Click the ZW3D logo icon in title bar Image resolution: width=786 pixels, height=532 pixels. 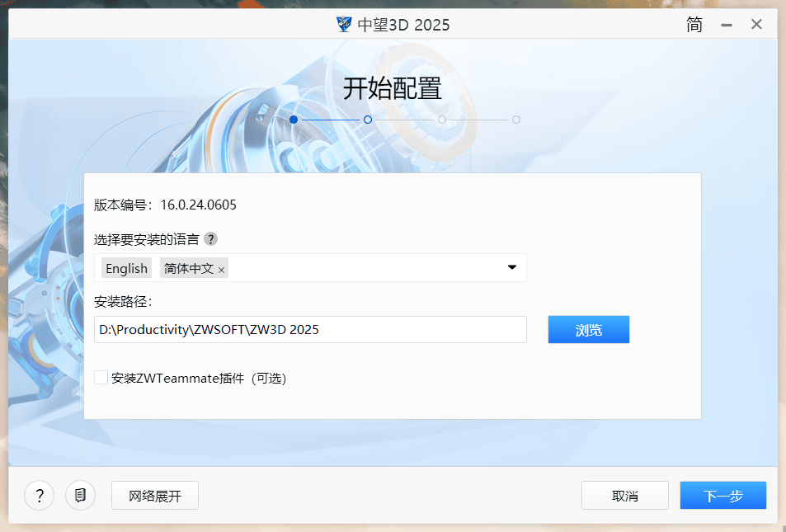coord(344,24)
